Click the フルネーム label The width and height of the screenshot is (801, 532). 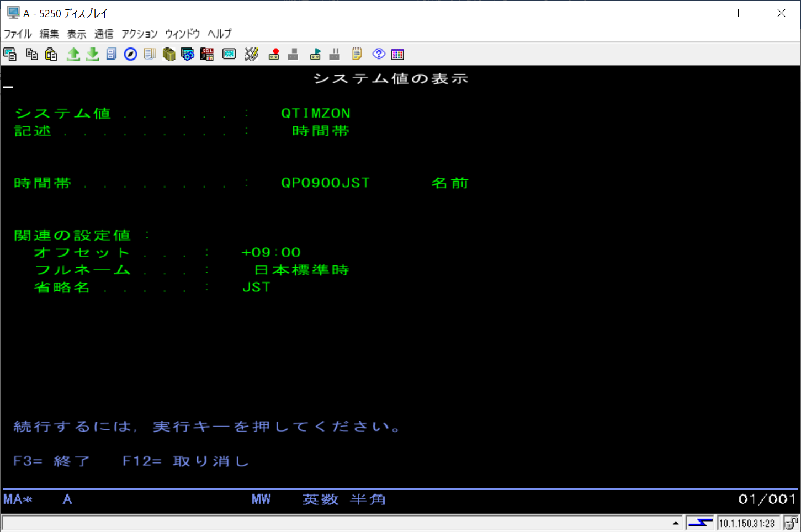[x=82, y=270]
